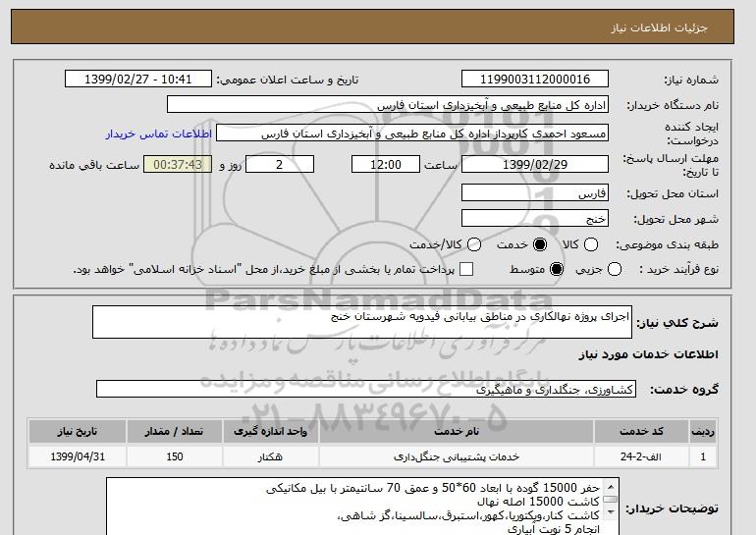756x535 pixels.
Task: Click the quantity cell 150
Action: 175,456
